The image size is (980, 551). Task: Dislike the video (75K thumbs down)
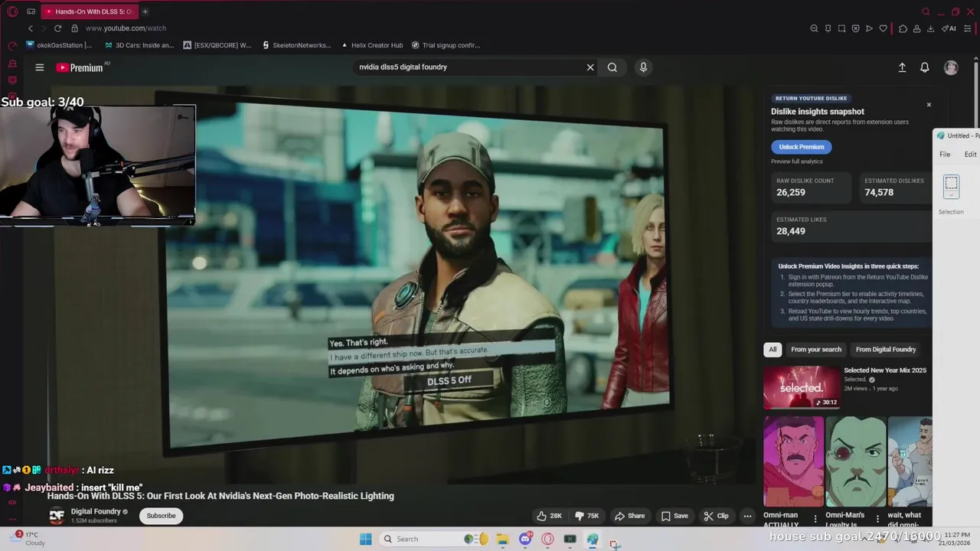pyautogui.click(x=588, y=516)
